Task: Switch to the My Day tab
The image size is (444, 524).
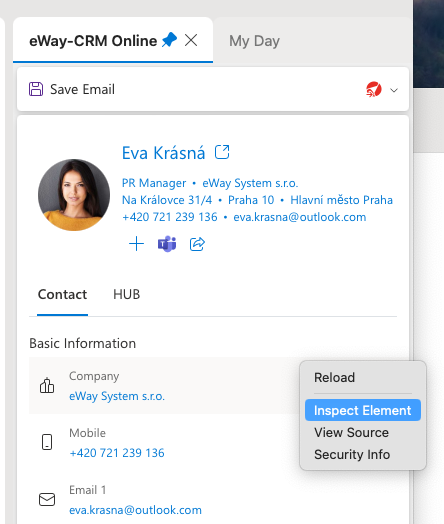Action: [x=254, y=41]
